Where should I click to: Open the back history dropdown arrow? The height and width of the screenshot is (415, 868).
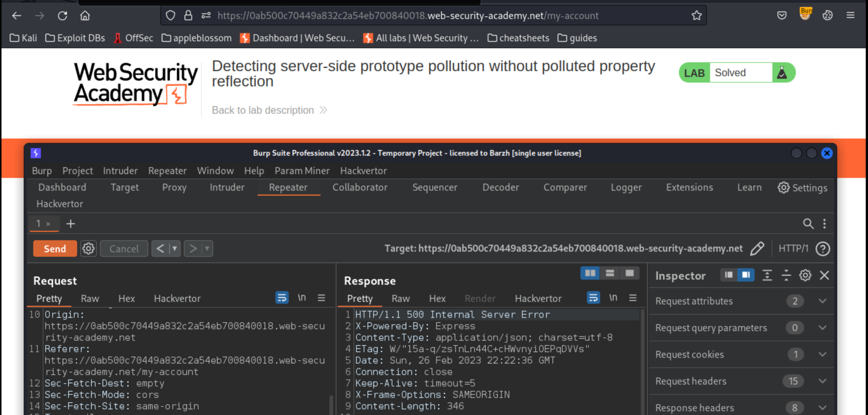pyautogui.click(x=175, y=249)
